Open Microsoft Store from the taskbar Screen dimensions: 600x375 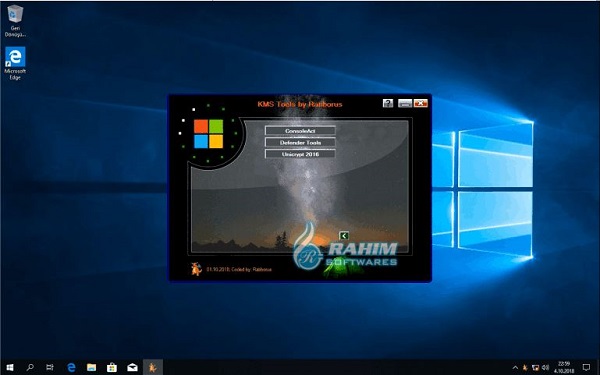coord(112,367)
